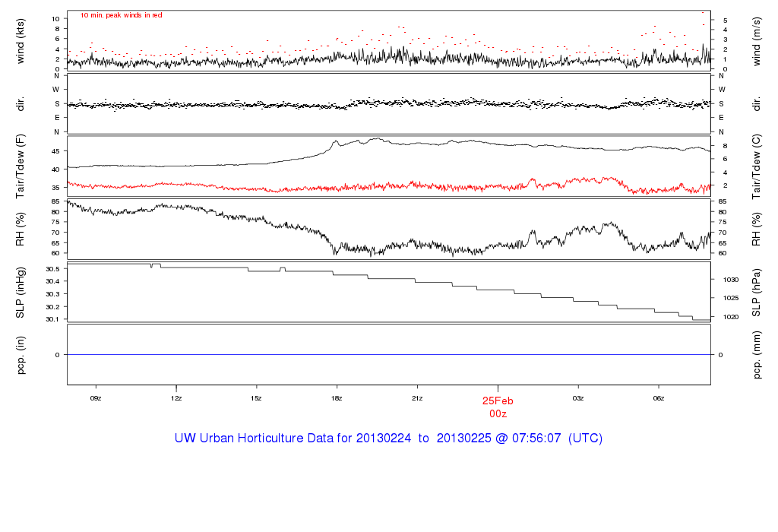Image resolution: width=778 pixels, height=532 pixels.
Task: Click the red '00z' time label
Action: click(x=498, y=414)
